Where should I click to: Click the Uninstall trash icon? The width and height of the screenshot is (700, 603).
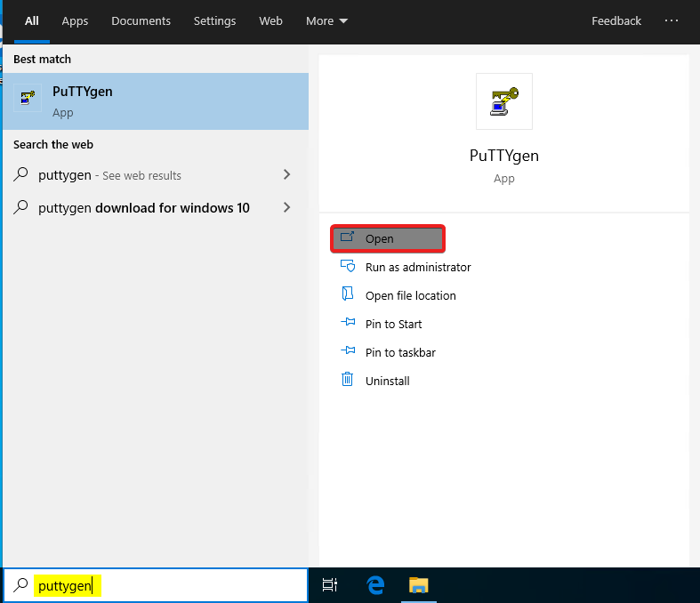pos(347,379)
